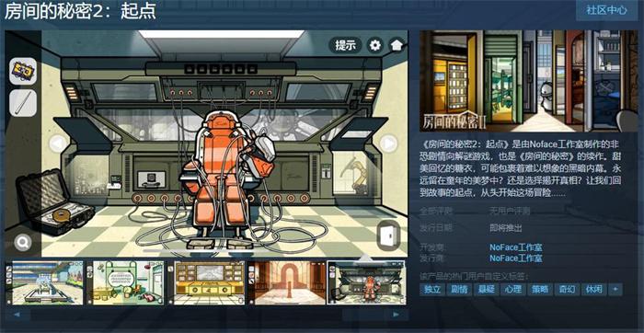Open the 社区中心 community hub
Screen dimensions: 644x333
pyautogui.click(x=606, y=10)
